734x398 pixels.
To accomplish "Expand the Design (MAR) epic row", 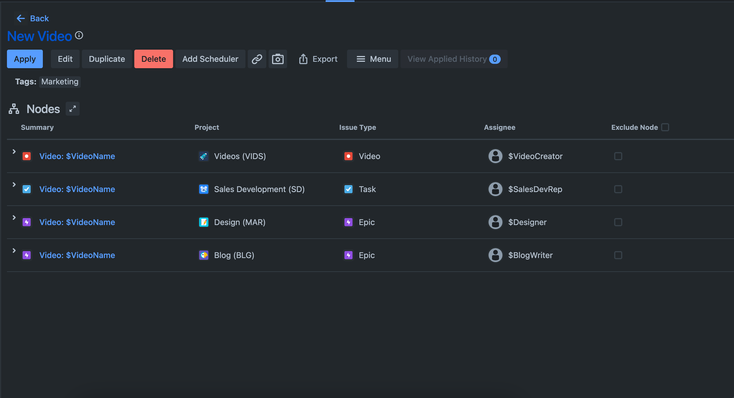I will (x=14, y=218).
